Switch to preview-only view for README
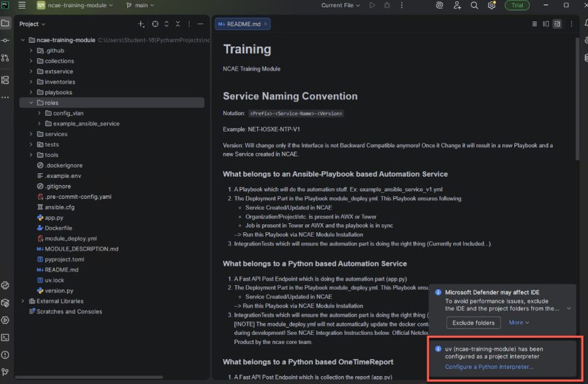 tap(557, 24)
